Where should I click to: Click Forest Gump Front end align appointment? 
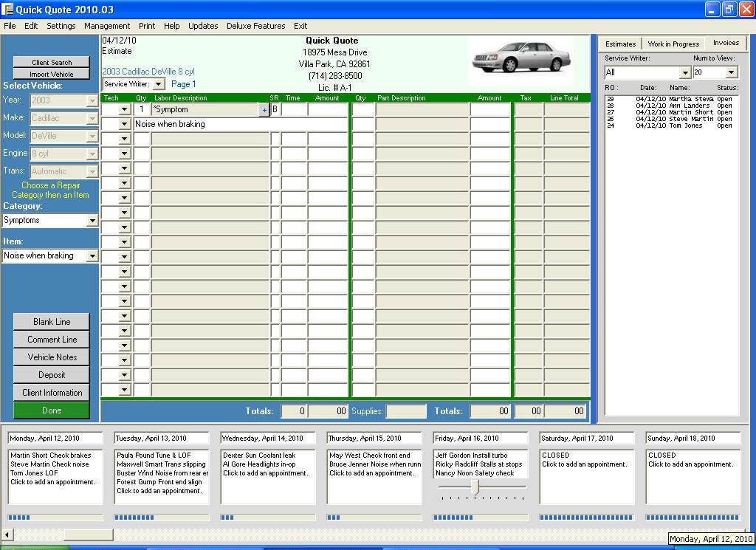[159, 482]
